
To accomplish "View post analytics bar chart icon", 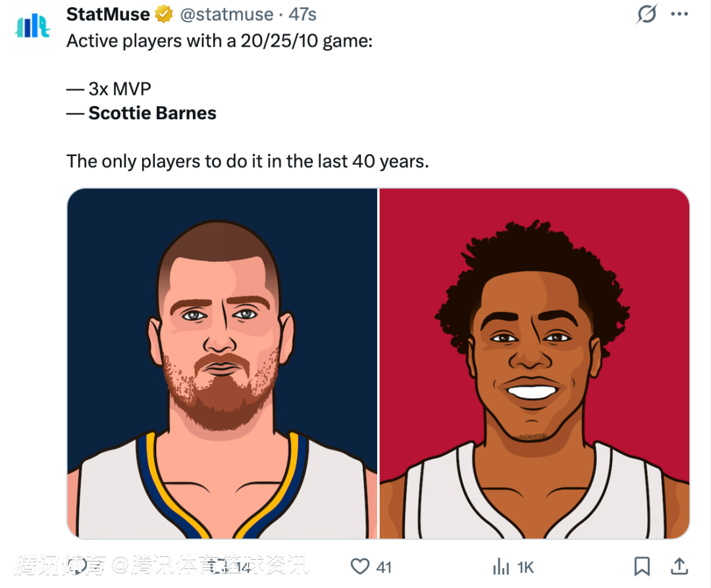I will pyautogui.click(x=502, y=566).
